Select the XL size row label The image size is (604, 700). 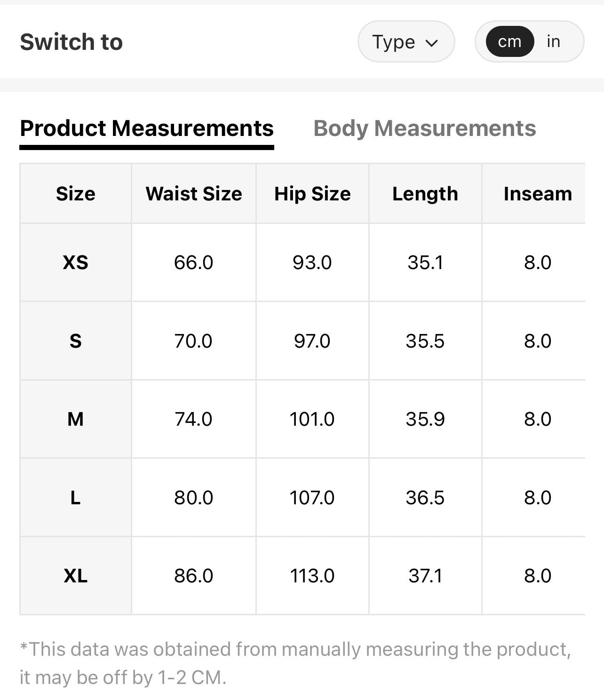point(75,576)
